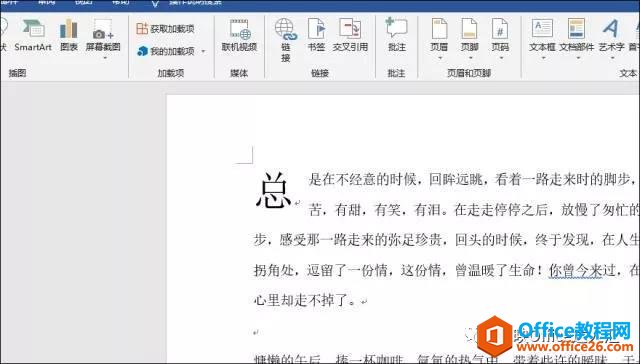Select the drop cap character 总

click(273, 191)
